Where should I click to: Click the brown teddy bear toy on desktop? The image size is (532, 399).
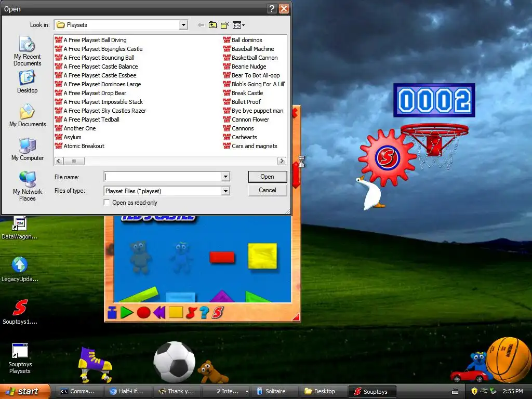pyautogui.click(x=212, y=372)
